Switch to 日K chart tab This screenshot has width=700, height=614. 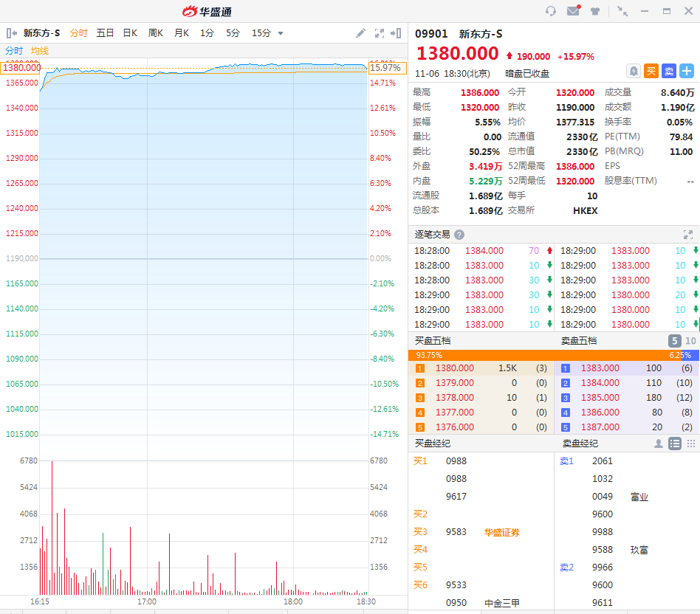(130, 33)
